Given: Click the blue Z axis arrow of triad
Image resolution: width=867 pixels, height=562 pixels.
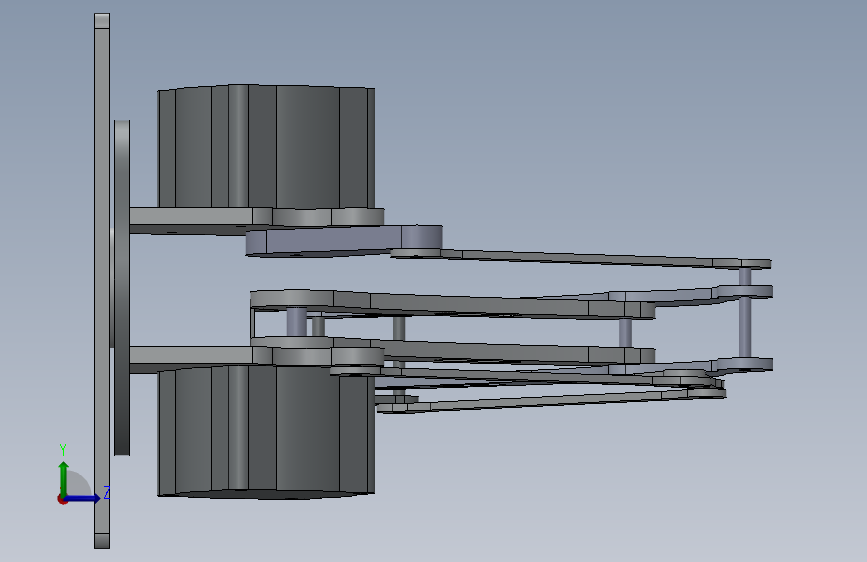Looking at the screenshot, I should point(83,498).
